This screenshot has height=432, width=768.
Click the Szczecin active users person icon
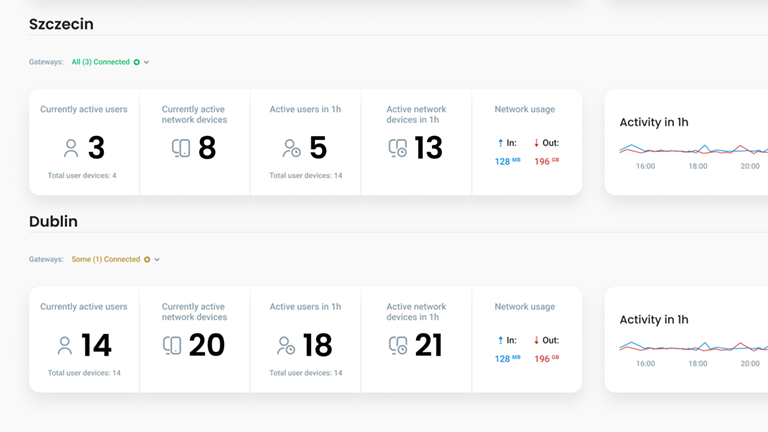click(x=71, y=148)
